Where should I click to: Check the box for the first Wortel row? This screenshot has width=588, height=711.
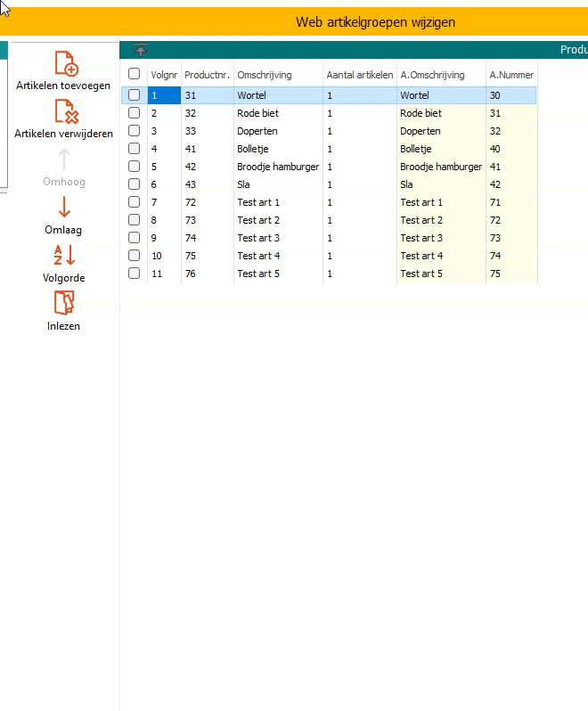134,94
